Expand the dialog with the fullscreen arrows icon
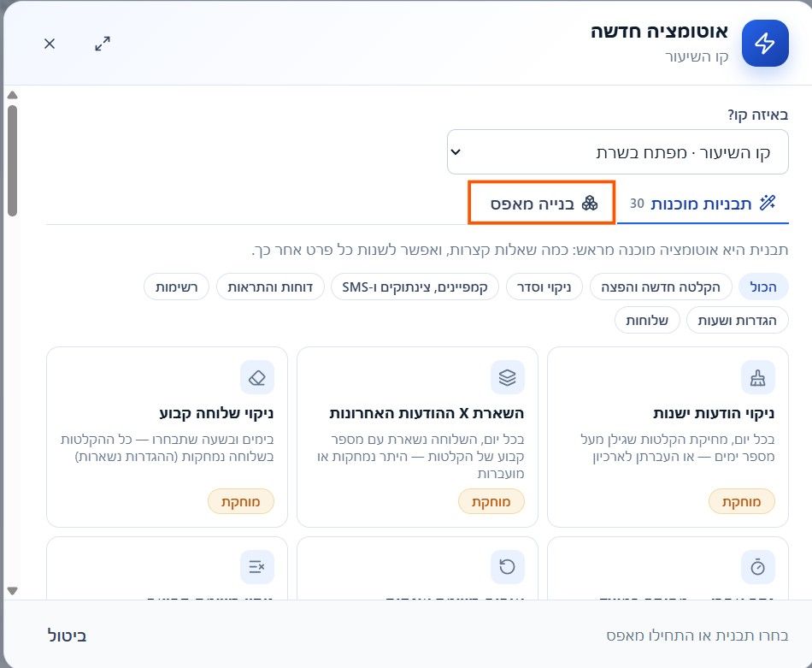The height and width of the screenshot is (668, 812). pos(103,44)
